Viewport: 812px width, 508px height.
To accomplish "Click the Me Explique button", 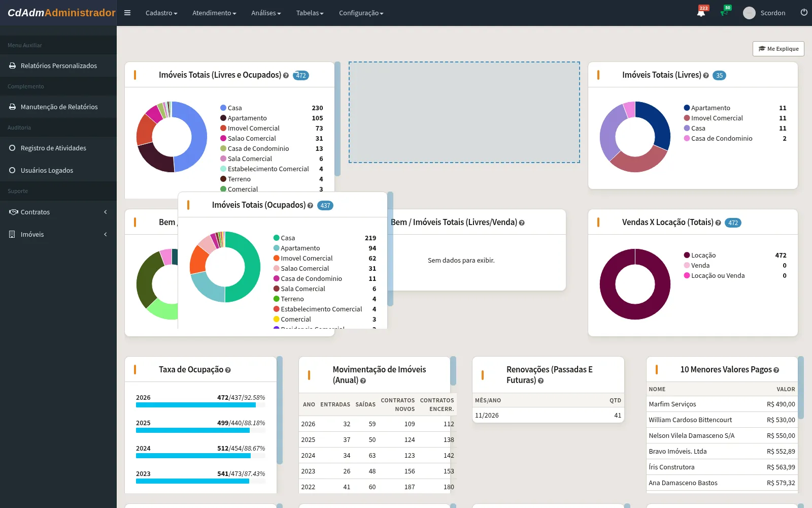I will [x=778, y=49].
